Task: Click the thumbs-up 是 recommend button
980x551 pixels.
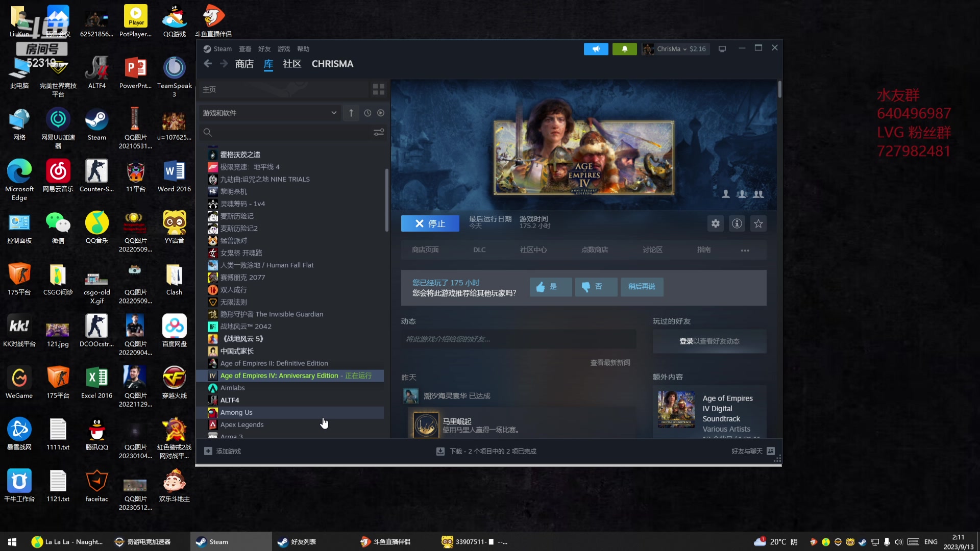Action: click(x=551, y=287)
